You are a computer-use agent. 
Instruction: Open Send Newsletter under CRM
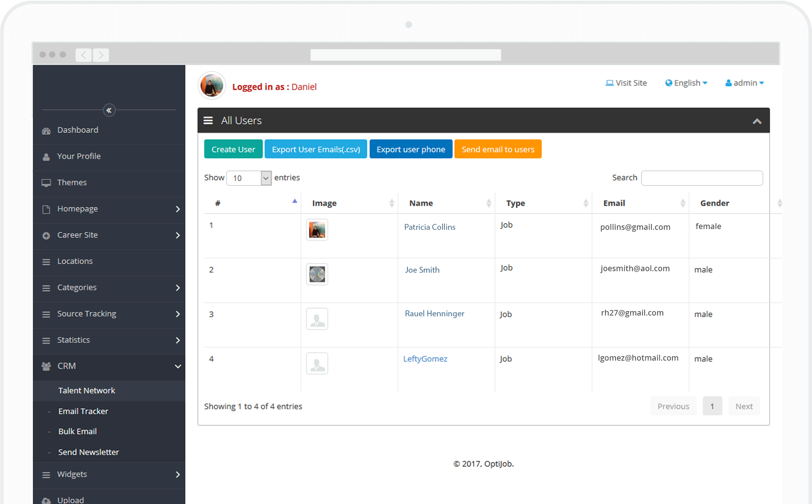88,452
